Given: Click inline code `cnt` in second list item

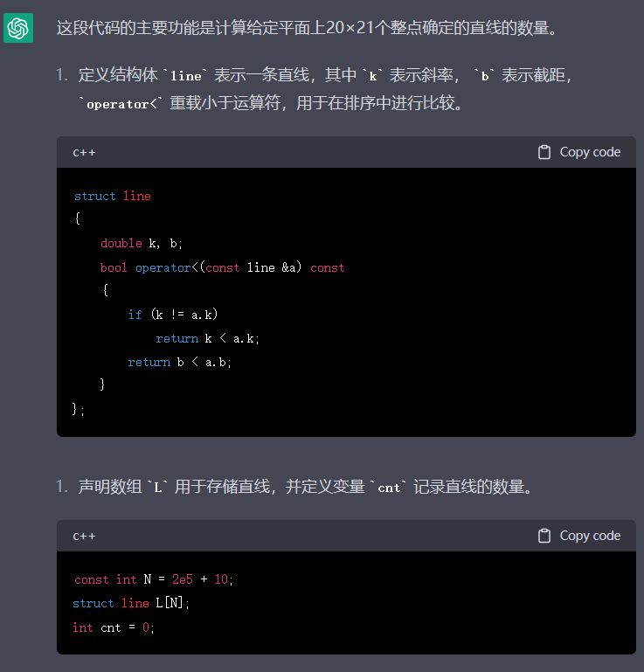Looking at the screenshot, I should pos(389,488).
